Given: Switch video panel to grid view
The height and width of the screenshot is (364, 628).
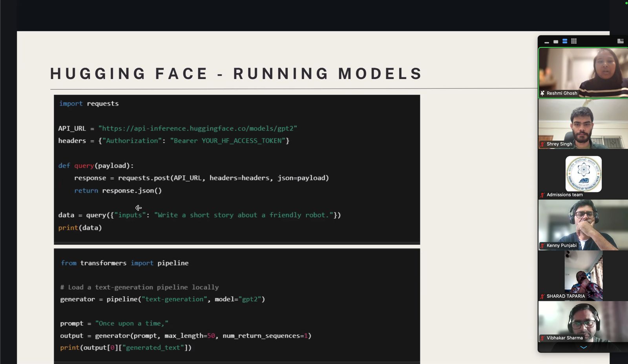Looking at the screenshot, I should pyautogui.click(x=574, y=41).
